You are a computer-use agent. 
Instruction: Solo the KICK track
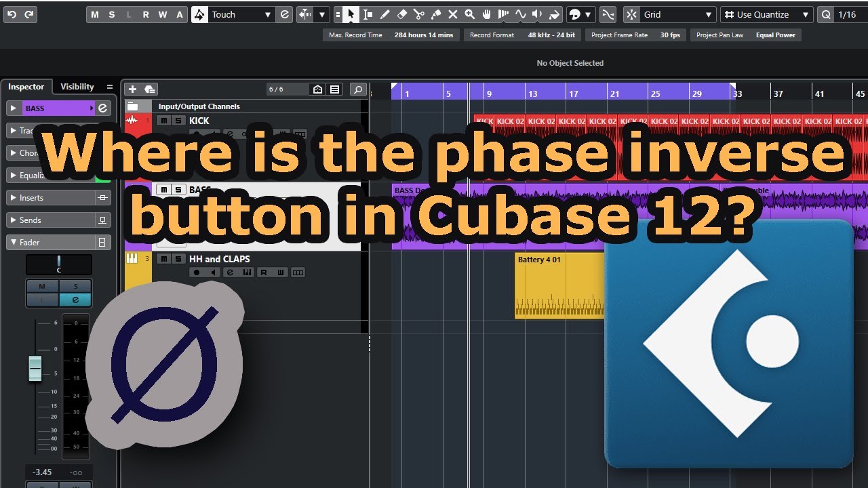178,121
